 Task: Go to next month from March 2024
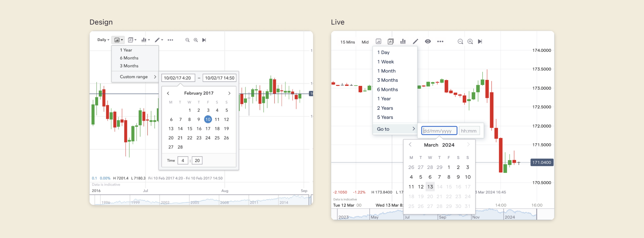pyautogui.click(x=468, y=145)
